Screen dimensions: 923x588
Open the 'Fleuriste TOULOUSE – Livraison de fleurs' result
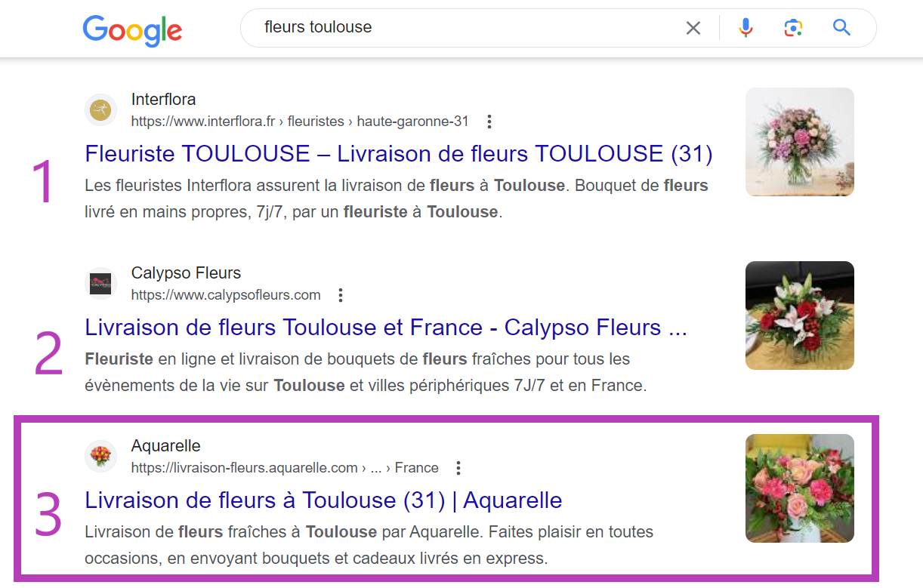coord(398,154)
